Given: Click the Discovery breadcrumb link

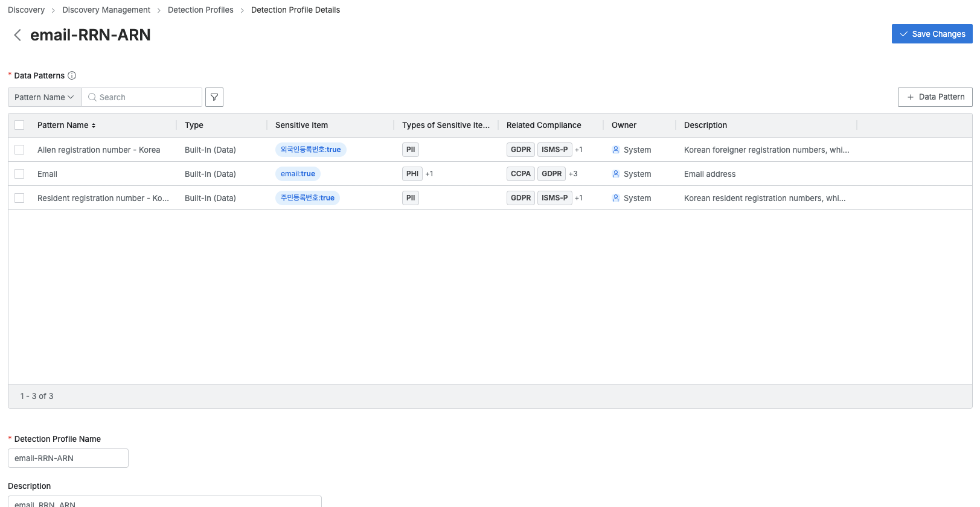Looking at the screenshot, I should click(26, 10).
